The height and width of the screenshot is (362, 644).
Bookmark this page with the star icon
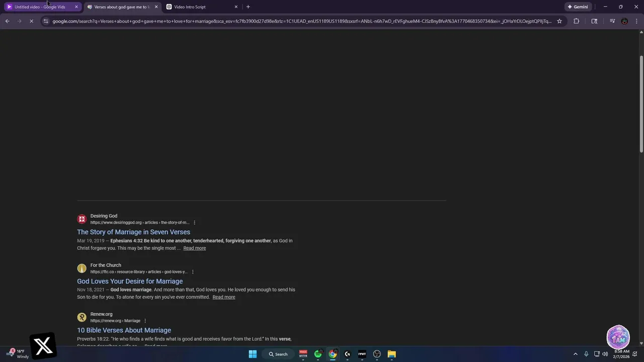click(559, 21)
